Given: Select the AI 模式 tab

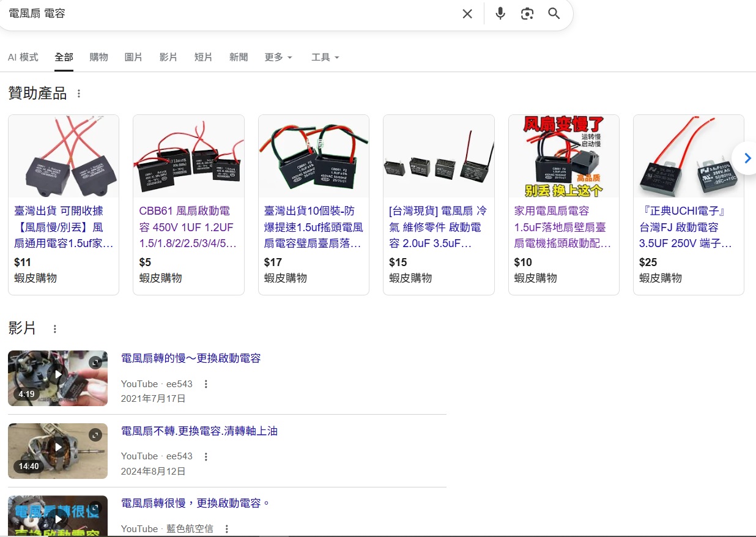Looking at the screenshot, I should click(x=23, y=57).
